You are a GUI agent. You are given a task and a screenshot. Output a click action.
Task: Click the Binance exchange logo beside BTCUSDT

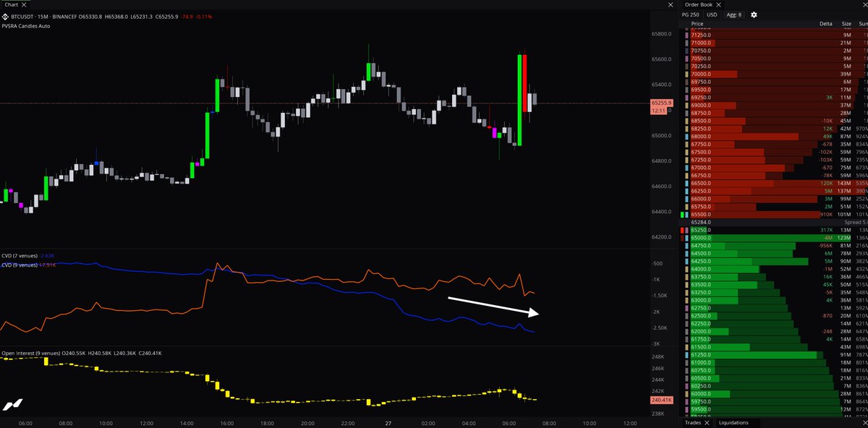[7, 16]
